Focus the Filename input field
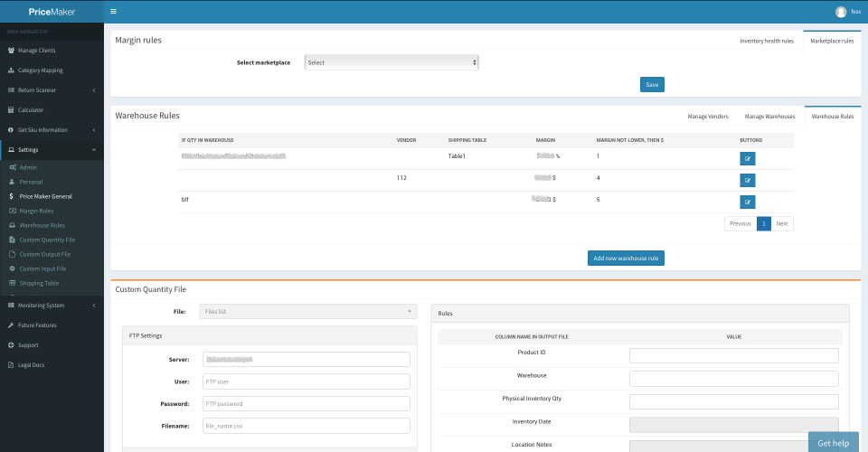Screen dimensions: 868x452 (x=307, y=426)
